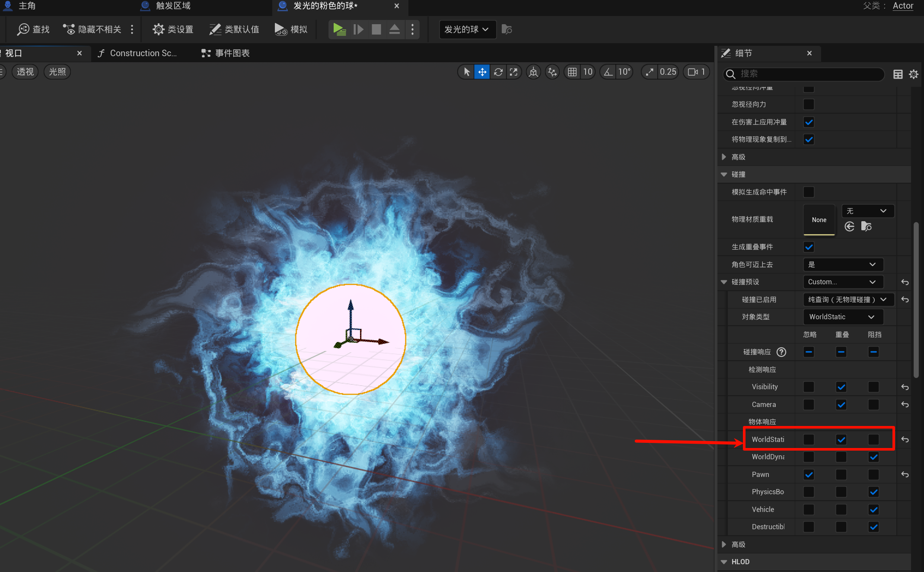Uncheck the 生成重叠事件 checkbox
Viewport: 924px width, 572px height.
click(x=809, y=247)
